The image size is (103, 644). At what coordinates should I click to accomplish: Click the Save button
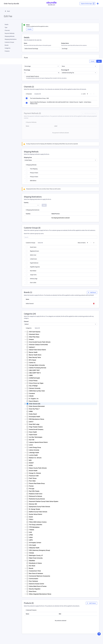pyautogui.click(x=99, y=61)
